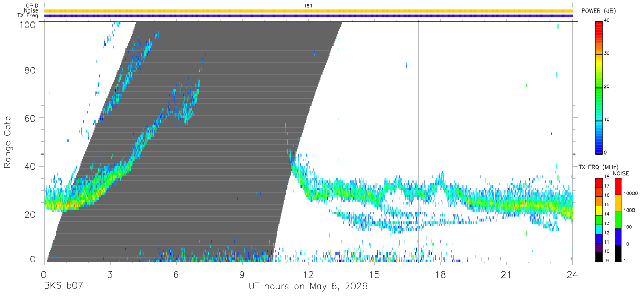The width and height of the screenshot is (644, 297).
Task: Click the blue TX Freq strip above the plot
Action: [308, 16]
